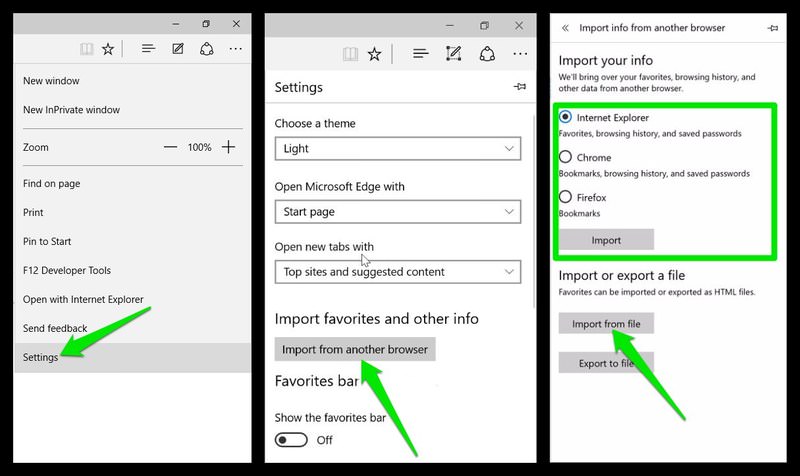Pin the Import info pane
Screen dimensions: 800x476
(773, 28)
